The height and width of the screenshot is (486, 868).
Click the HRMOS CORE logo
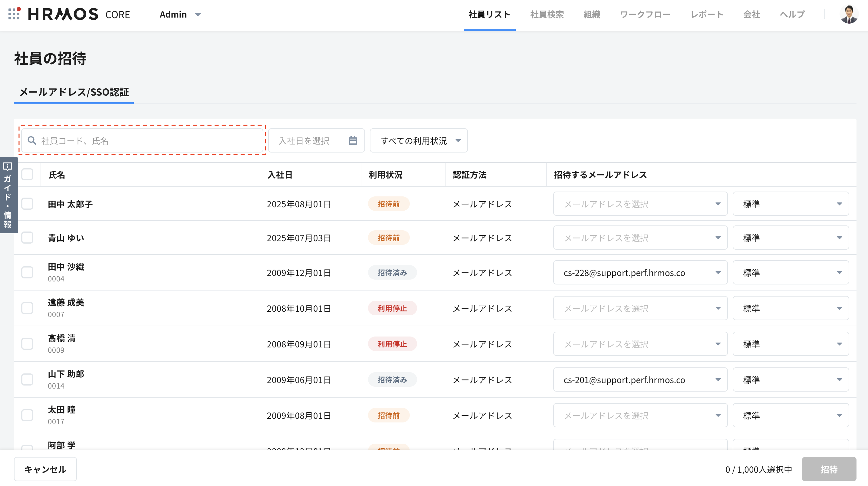[79, 14]
